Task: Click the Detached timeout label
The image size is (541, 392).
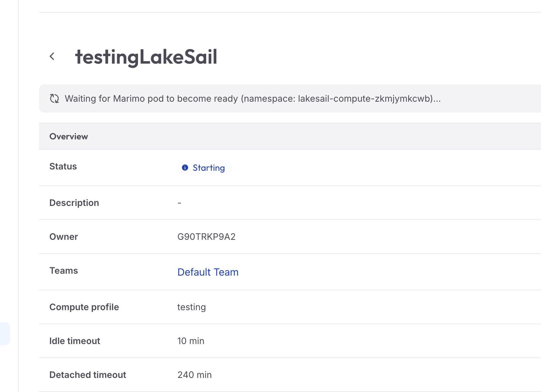Action: tap(88, 375)
